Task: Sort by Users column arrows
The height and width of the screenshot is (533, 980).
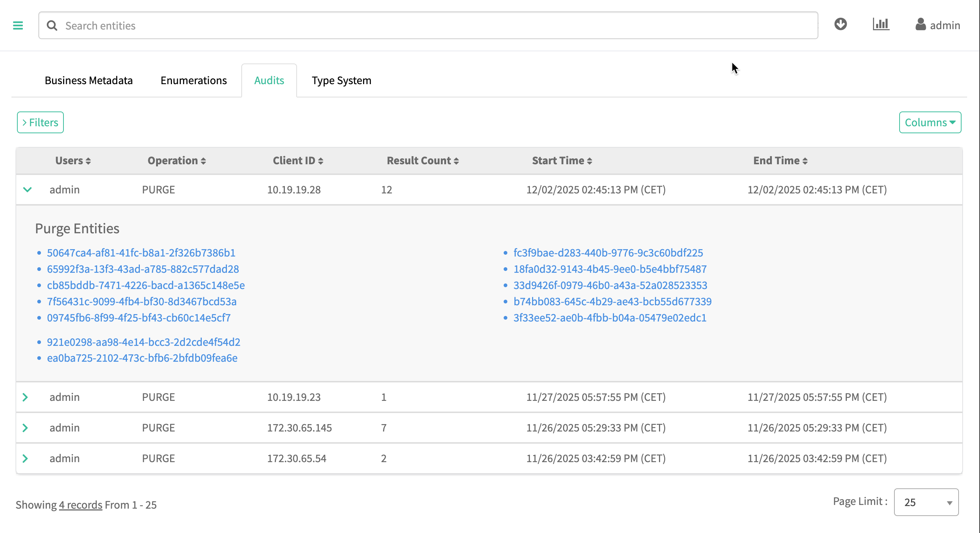Action: (88, 161)
